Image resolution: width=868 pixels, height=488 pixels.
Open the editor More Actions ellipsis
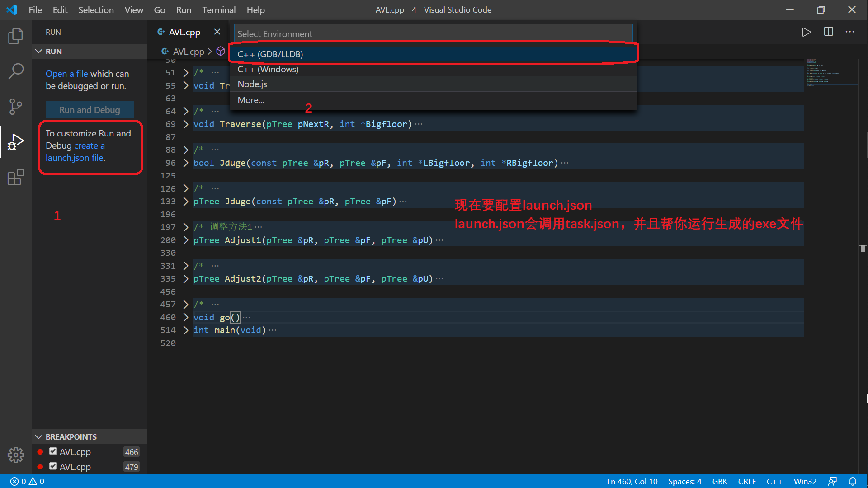(x=850, y=32)
